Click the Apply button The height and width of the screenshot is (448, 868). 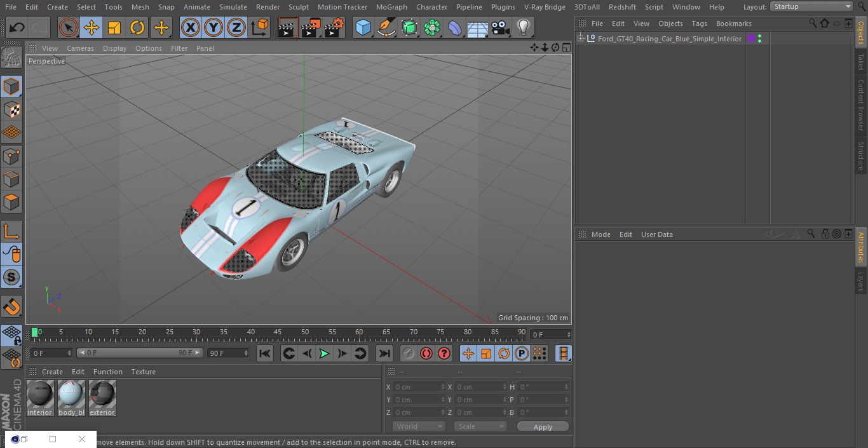click(x=543, y=427)
